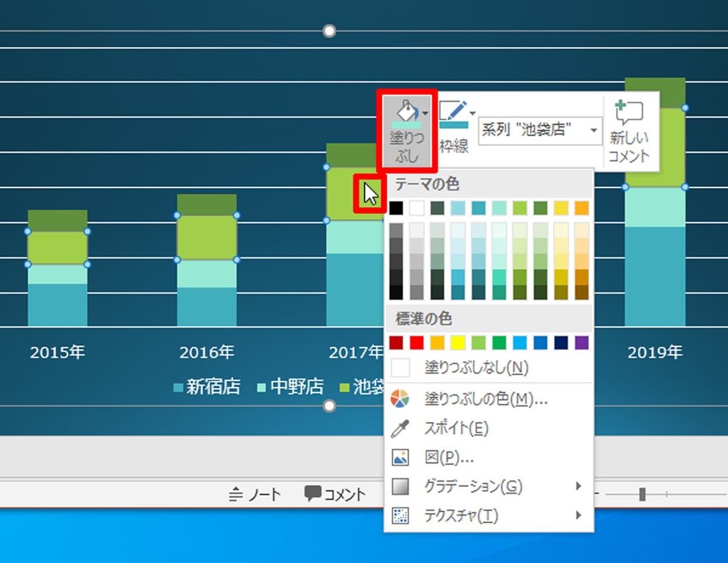Screen dimensions: 728x563
Task: Pick dark slate green in theme colors top row
Action: point(437,208)
